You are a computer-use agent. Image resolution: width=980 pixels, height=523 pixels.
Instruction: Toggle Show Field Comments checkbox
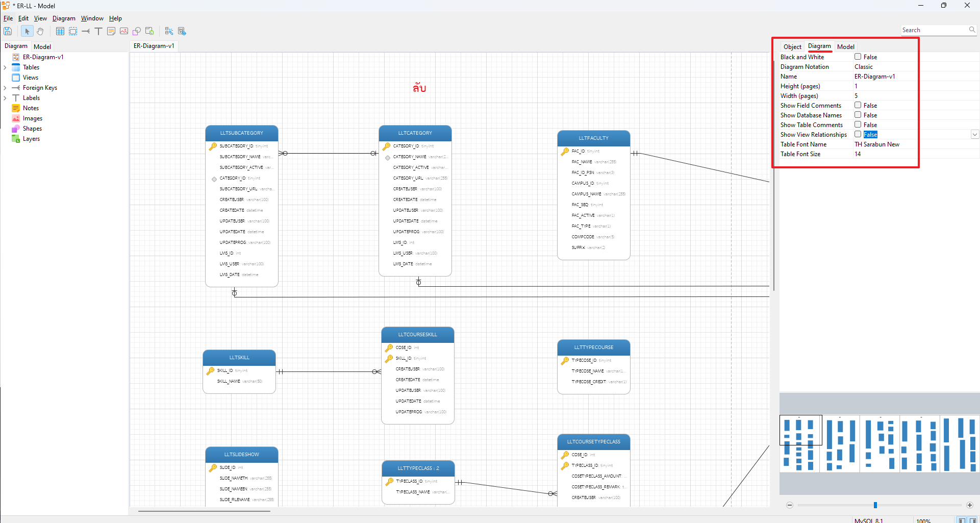point(858,105)
